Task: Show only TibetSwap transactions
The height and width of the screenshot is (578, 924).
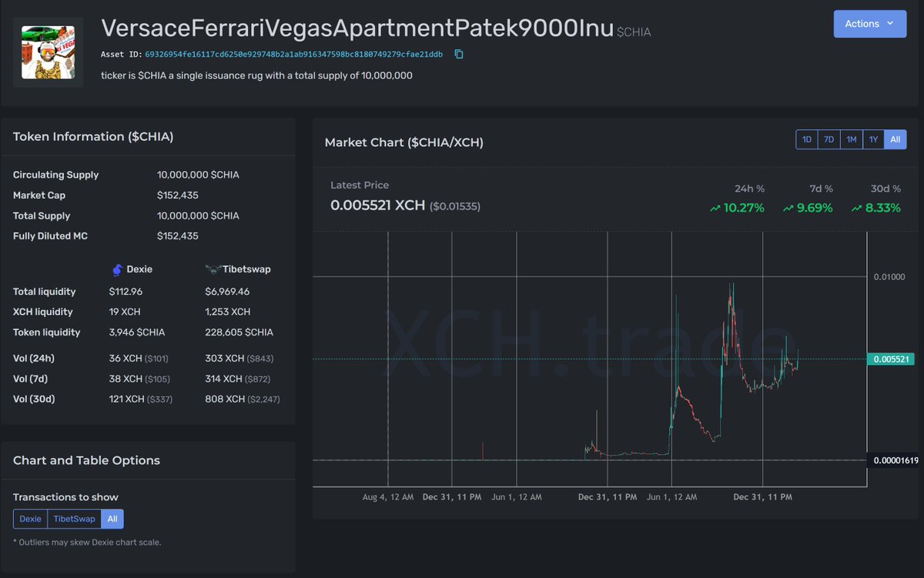Action: [75, 519]
